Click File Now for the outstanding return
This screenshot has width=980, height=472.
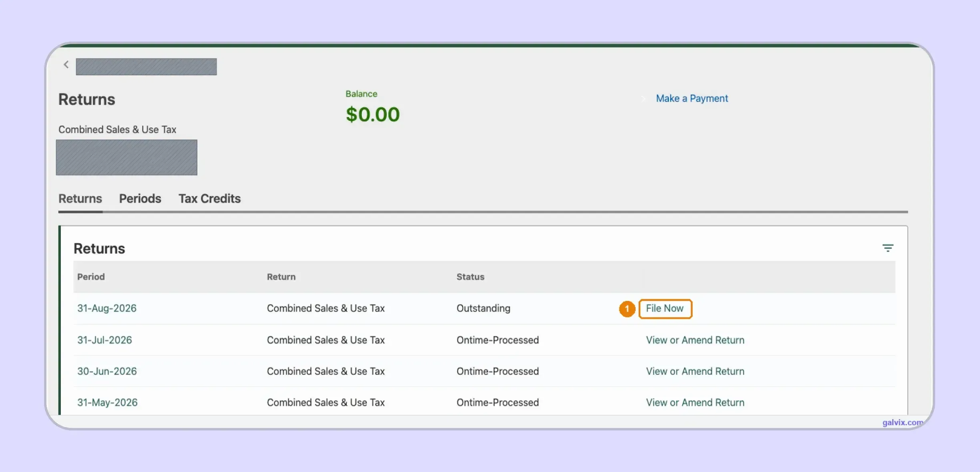pos(665,308)
